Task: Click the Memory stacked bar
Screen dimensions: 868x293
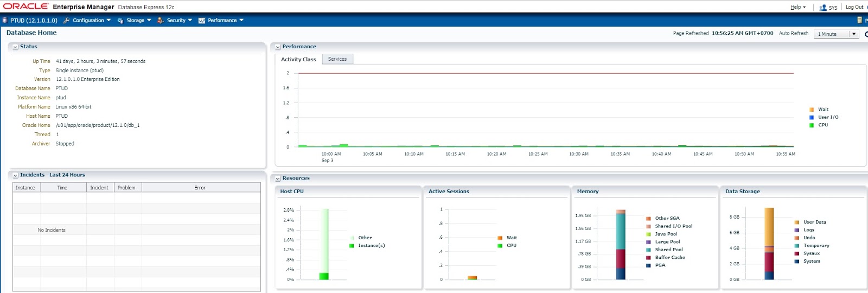Action: (621, 245)
